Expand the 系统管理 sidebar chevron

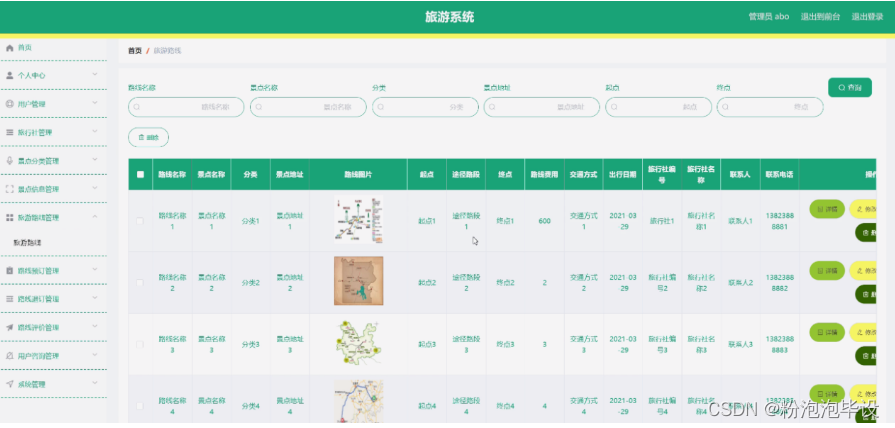click(x=95, y=383)
